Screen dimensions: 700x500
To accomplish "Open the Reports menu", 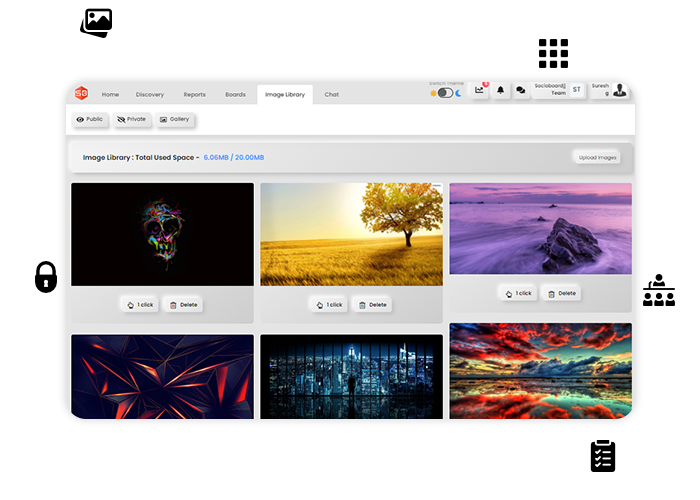I will tap(194, 94).
